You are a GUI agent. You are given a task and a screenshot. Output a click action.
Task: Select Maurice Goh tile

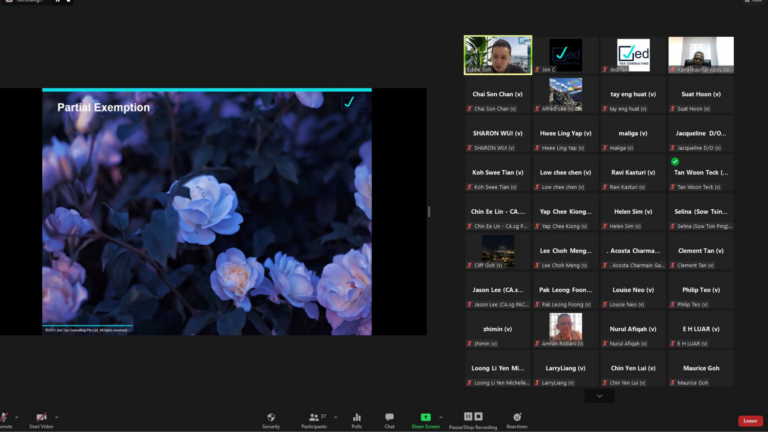(x=701, y=368)
